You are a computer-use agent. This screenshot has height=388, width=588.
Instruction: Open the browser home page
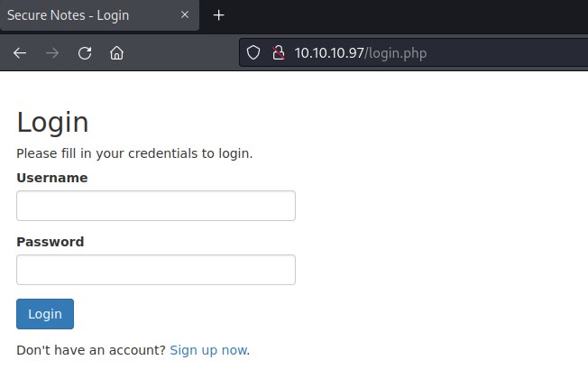[x=116, y=52]
